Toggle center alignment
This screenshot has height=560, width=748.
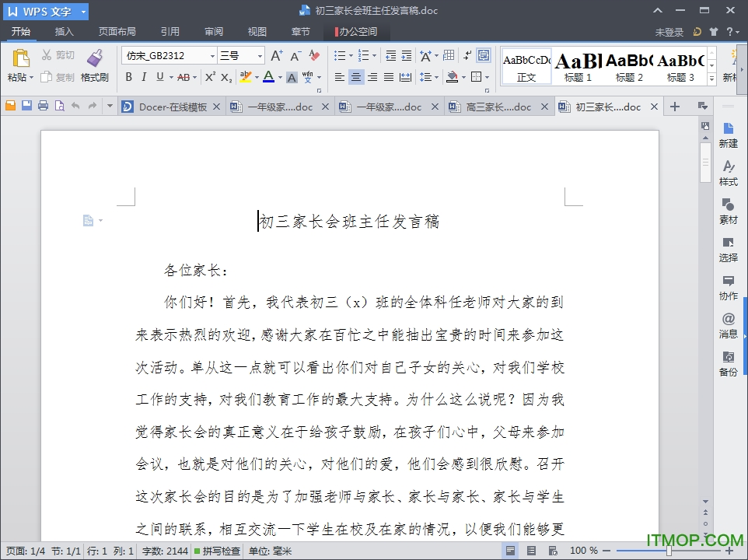[x=355, y=75]
